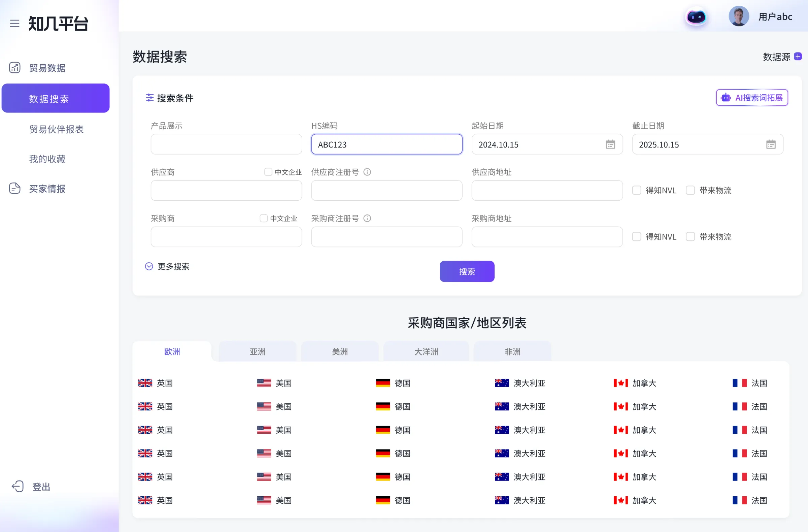The width and height of the screenshot is (808, 532).
Task: Click the user avatar photo
Action: click(738, 16)
